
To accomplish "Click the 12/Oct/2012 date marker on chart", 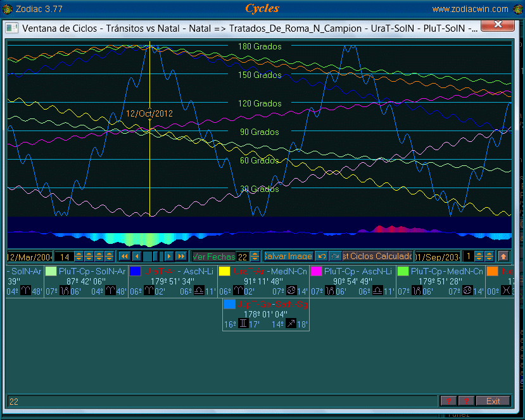I will coord(149,113).
